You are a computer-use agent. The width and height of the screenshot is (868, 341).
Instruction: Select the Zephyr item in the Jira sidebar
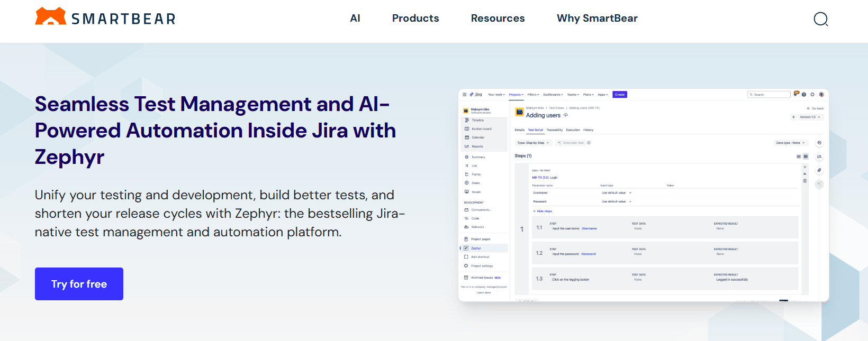[x=484, y=248]
